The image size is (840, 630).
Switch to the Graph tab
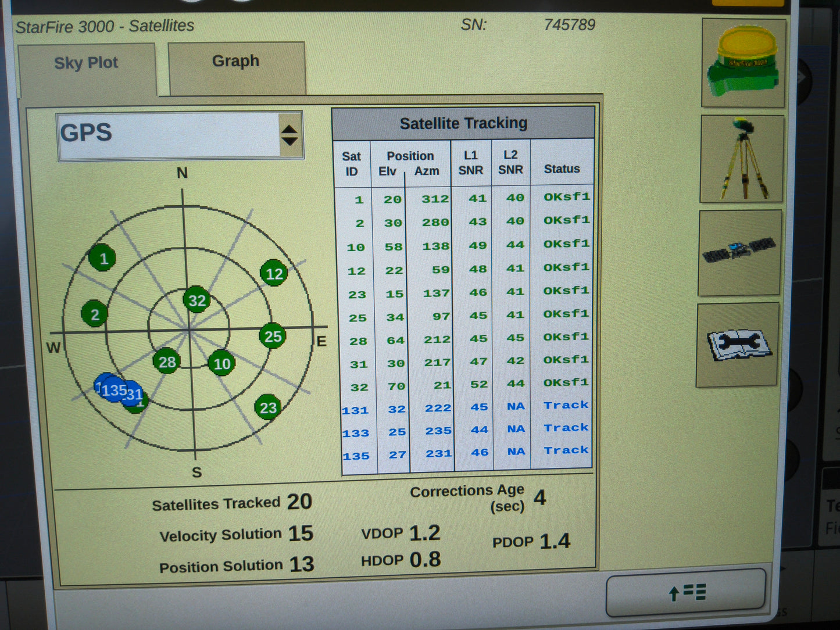[x=235, y=60]
